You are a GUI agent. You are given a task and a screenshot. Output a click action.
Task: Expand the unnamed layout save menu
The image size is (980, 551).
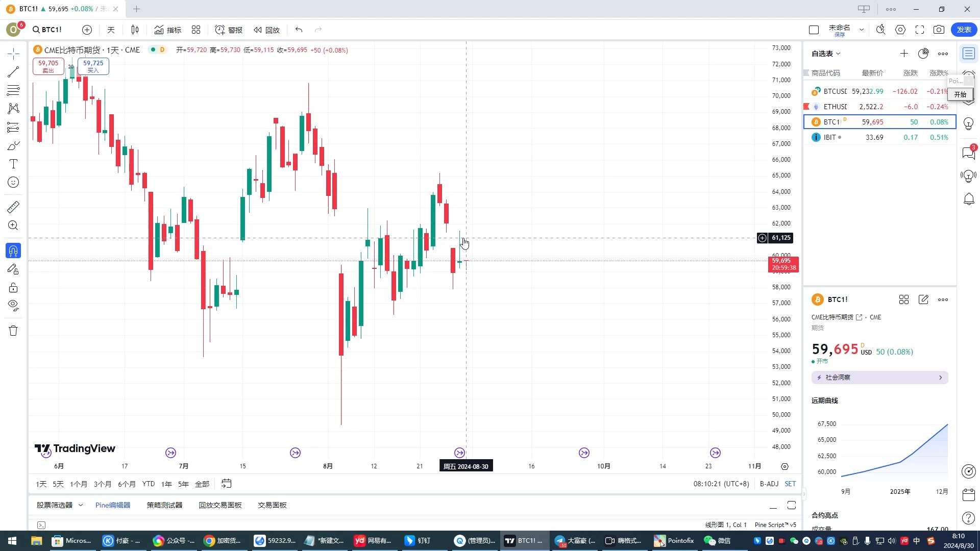pos(862,30)
